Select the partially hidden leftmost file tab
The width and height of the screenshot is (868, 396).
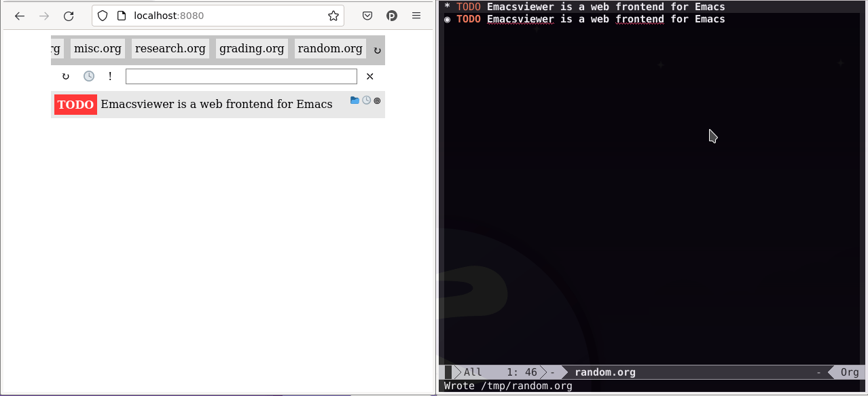[57, 48]
